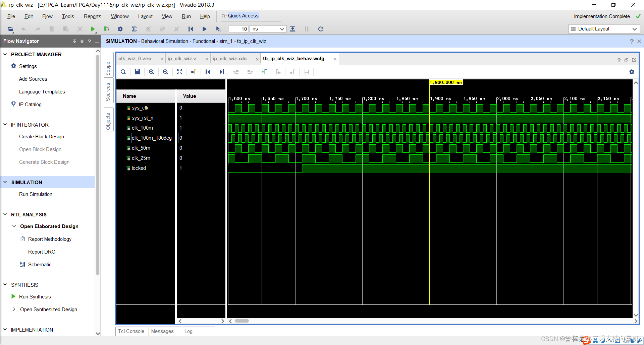Open Flow Navigator help question mark

(89, 42)
